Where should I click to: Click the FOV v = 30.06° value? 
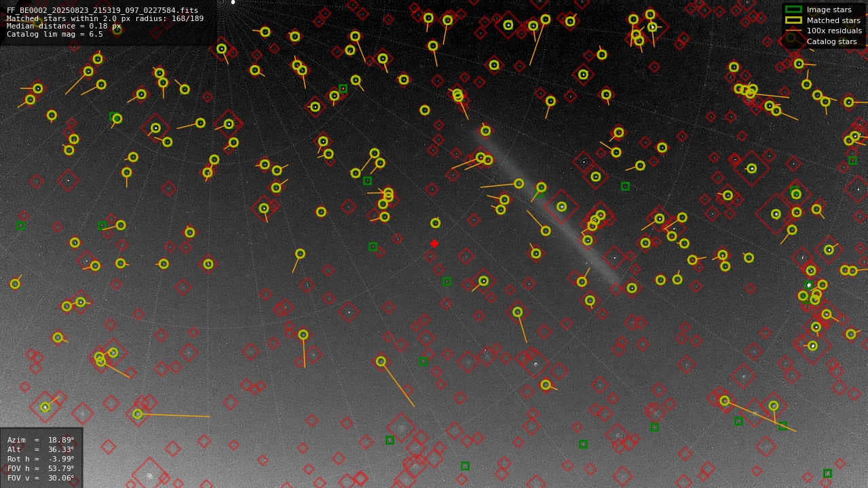tap(41, 478)
